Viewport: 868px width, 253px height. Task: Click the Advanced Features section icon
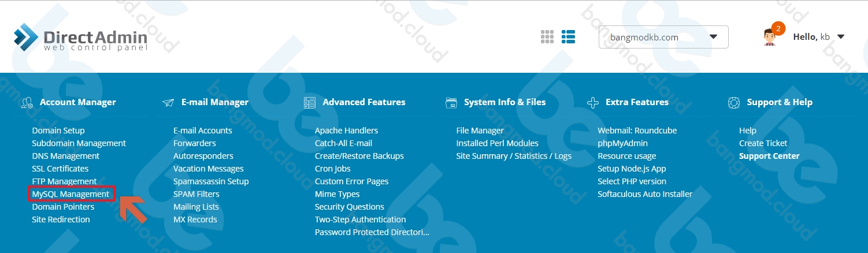[x=309, y=103]
